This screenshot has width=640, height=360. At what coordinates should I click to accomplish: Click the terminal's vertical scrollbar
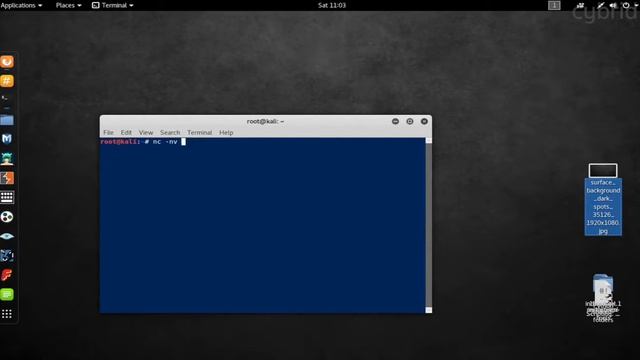(429, 225)
